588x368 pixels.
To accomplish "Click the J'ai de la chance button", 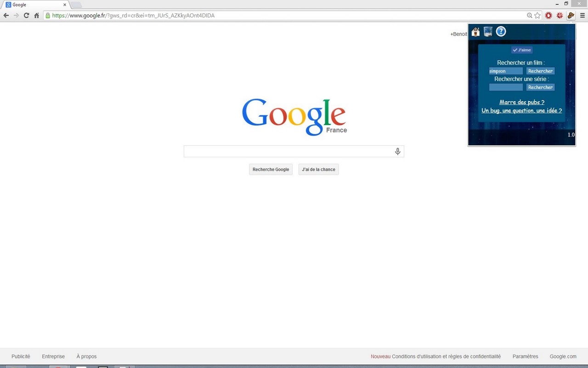I will pyautogui.click(x=318, y=169).
